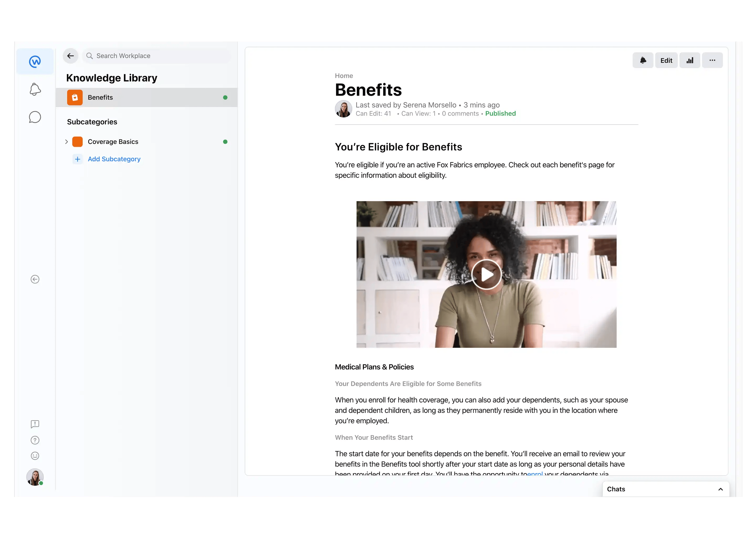The width and height of the screenshot is (756, 538).
Task: Open the feedback report icon
Action: 35,424
